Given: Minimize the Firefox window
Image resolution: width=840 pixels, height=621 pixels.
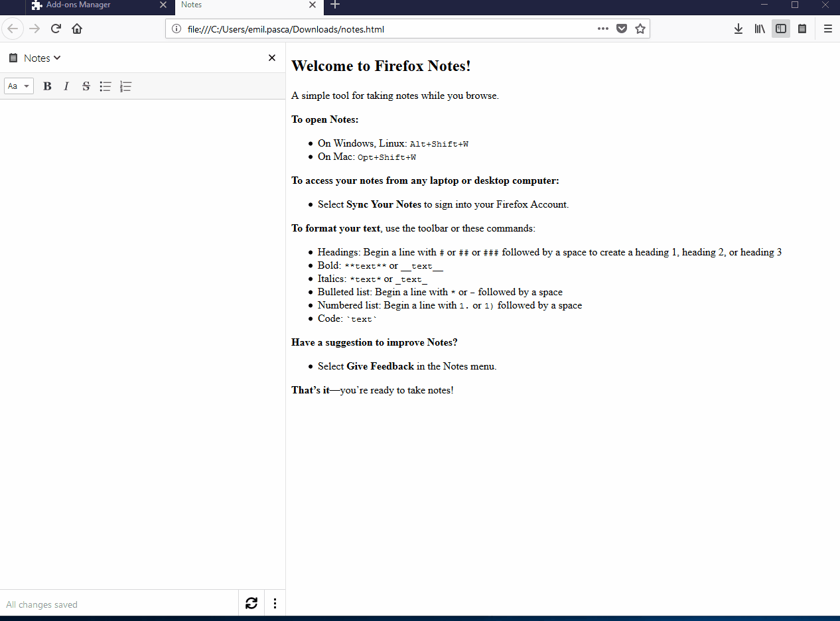Looking at the screenshot, I should coord(764,5).
